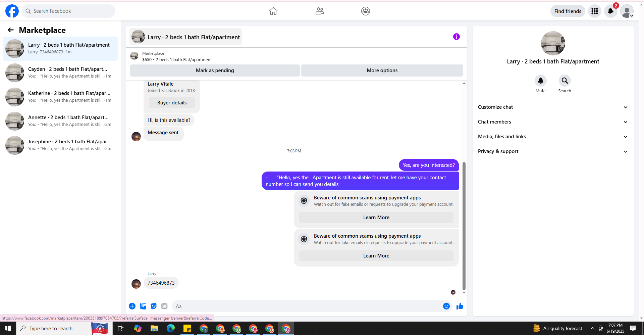
Task: Show hidden system tray icons
Action: pos(593,328)
